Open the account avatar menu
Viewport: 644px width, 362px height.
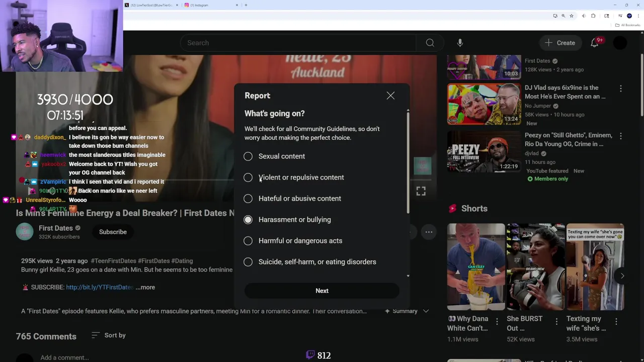620,43
